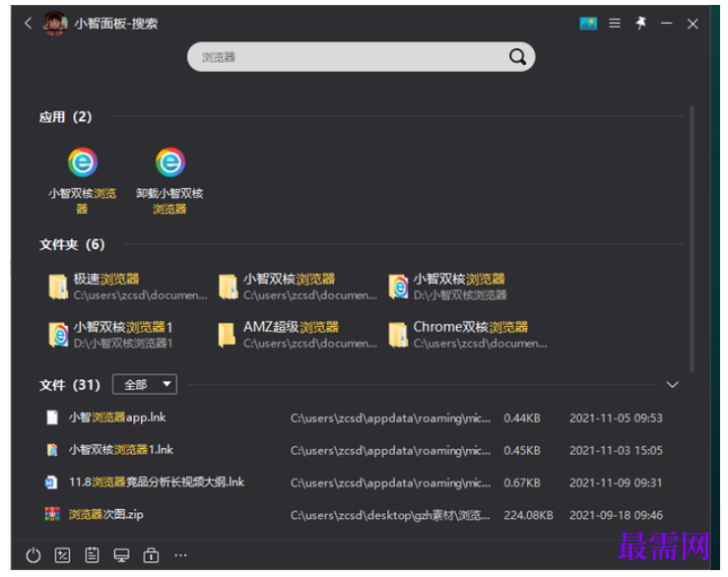This screenshot has height=577, width=728.
Task: Go back with the left arrow icon
Action: point(29,24)
